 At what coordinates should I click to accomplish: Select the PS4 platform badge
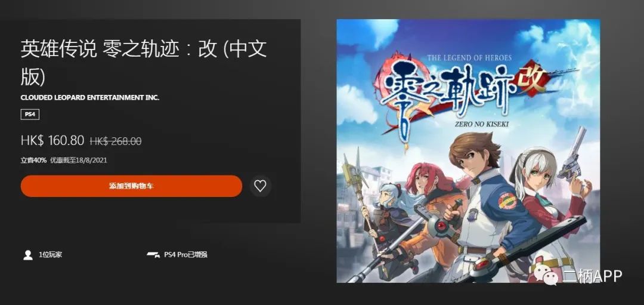click(x=30, y=114)
